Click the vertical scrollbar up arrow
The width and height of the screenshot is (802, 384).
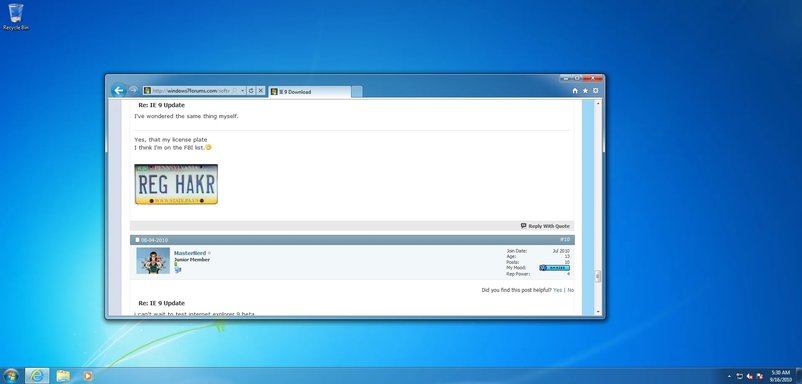(x=598, y=103)
